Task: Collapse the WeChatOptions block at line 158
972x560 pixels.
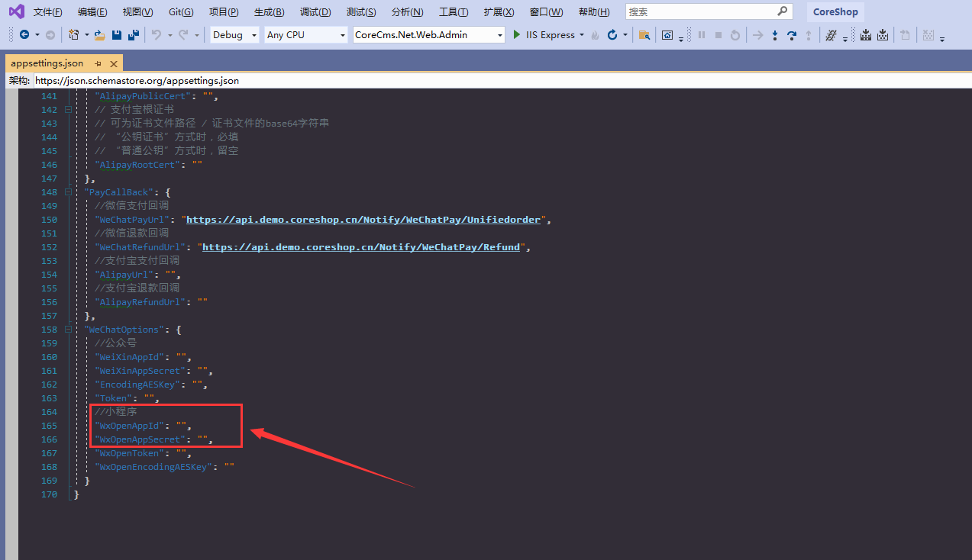Action: [68, 330]
